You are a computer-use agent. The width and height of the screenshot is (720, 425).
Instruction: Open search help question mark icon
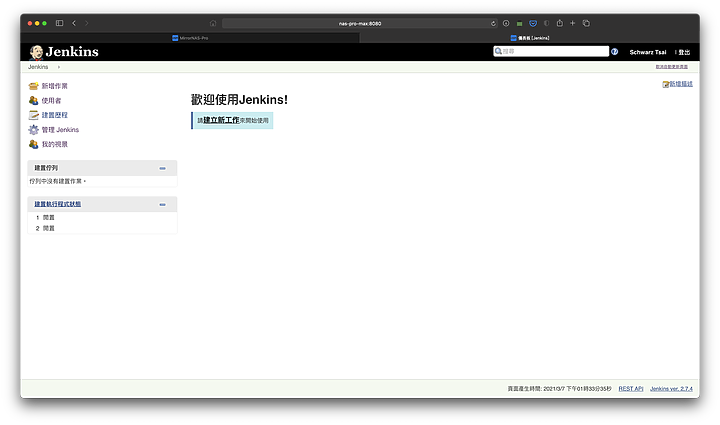(614, 51)
